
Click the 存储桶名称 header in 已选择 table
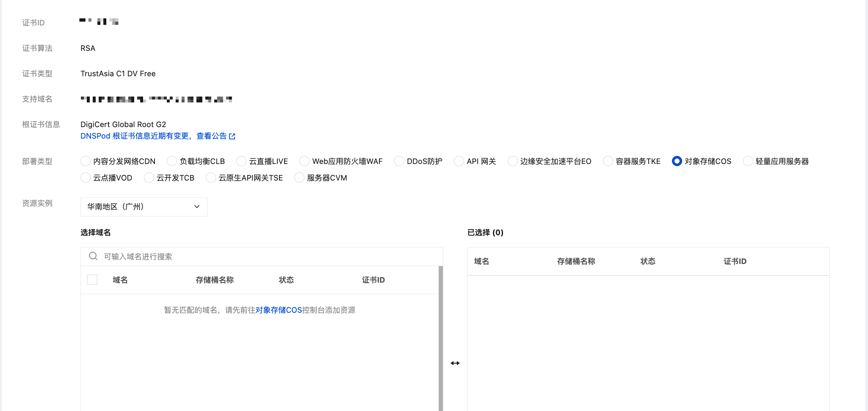(x=576, y=261)
